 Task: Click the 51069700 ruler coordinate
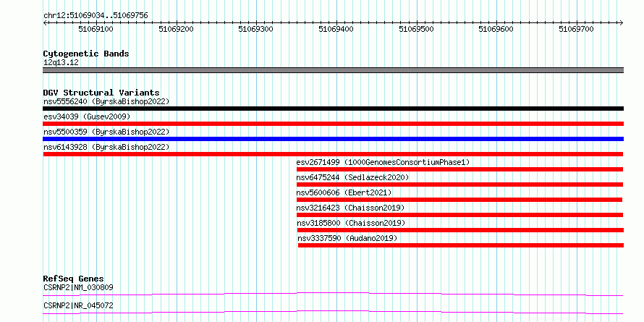coord(576,29)
